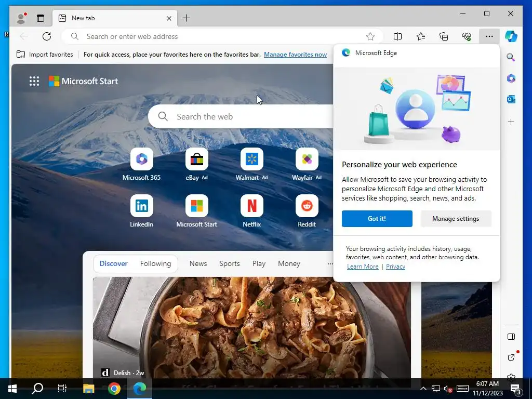
Task: Click the Got it! button
Action: [377, 219]
